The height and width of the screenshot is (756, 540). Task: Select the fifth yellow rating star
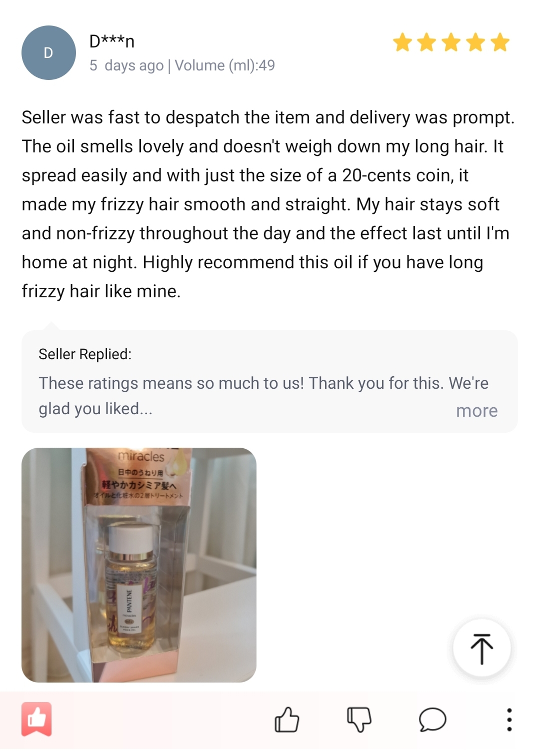pyautogui.click(x=499, y=42)
